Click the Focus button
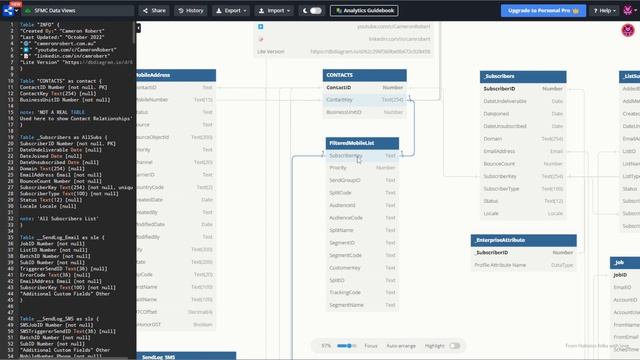This screenshot has width=640, height=360. [371, 346]
